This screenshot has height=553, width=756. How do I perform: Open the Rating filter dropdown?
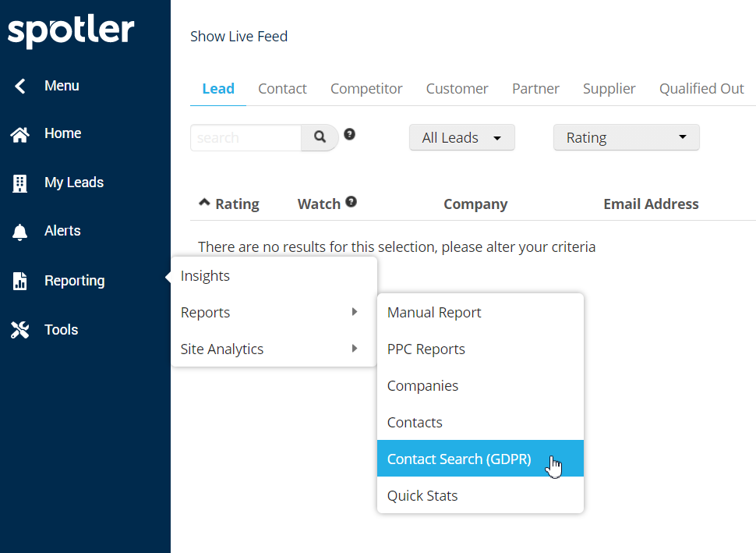pyautogui.click(x=626, y=137)
